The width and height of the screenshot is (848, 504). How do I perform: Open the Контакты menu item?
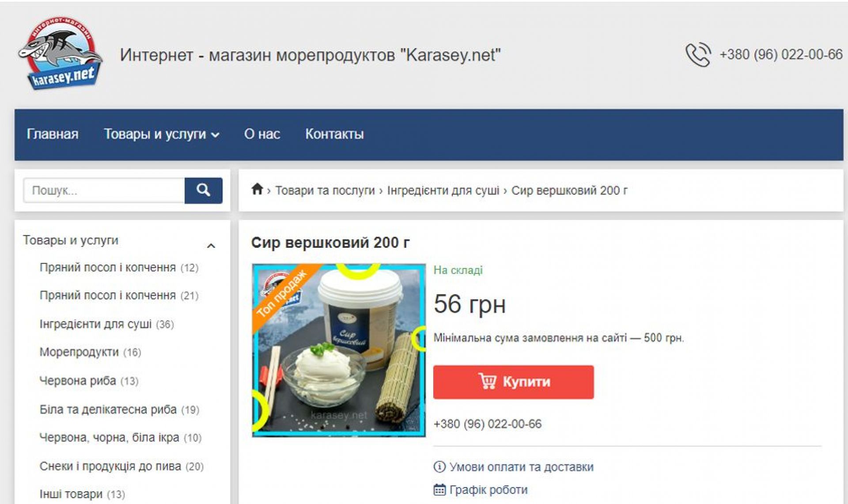334,134
